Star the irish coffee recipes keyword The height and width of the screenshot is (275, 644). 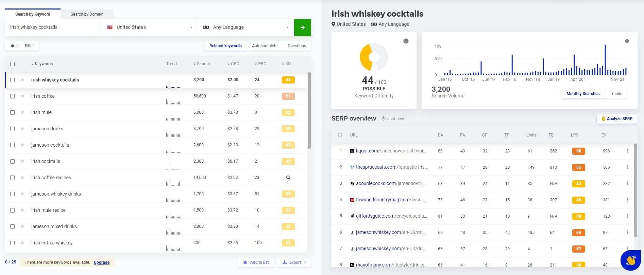coord(22,178)
